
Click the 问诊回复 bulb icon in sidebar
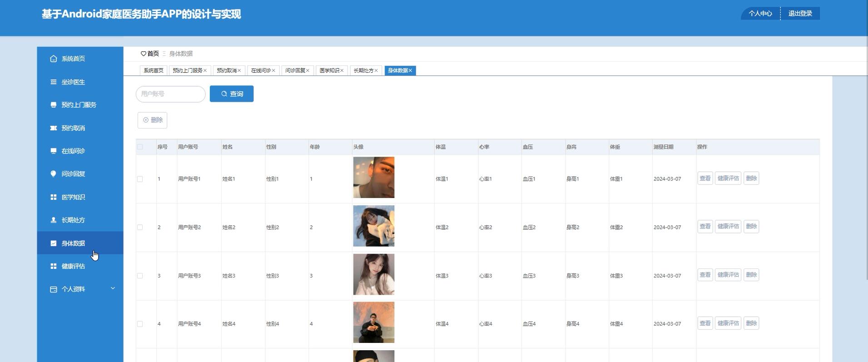[x=54, y=174]
